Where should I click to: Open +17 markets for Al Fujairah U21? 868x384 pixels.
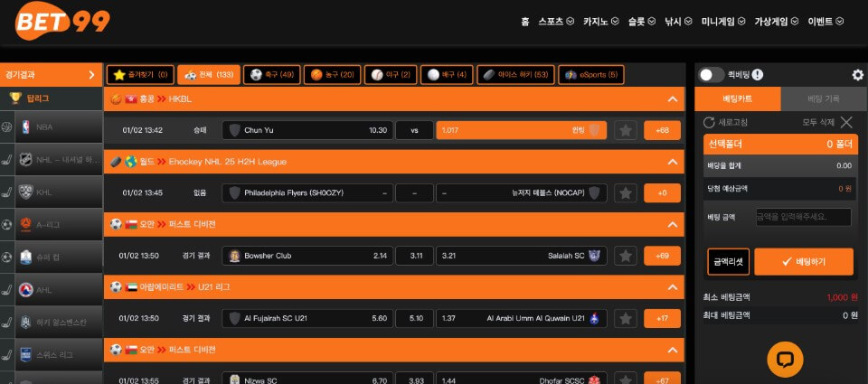pyautogui.click(x=662, y=318)
